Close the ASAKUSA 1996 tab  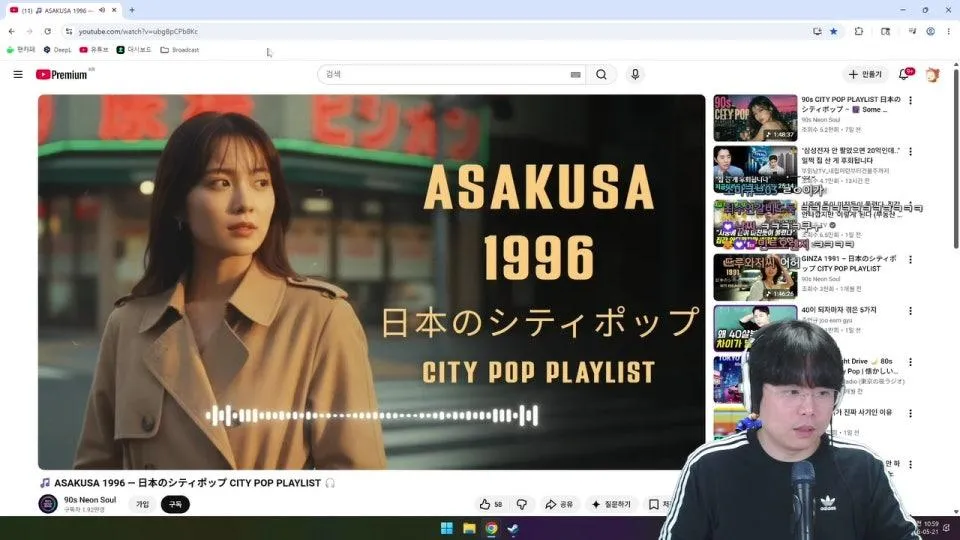point(114,10)
